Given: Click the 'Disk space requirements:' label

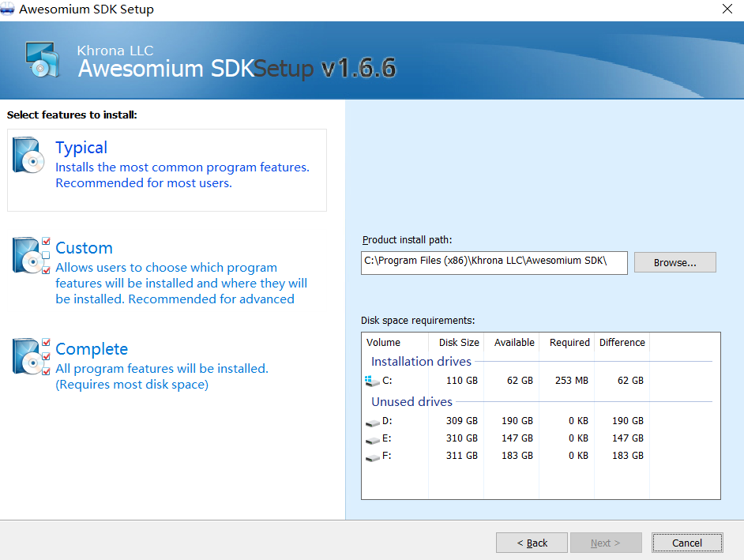Looking at the screenshot, I should pyautogui.click(x=418, y=321).
